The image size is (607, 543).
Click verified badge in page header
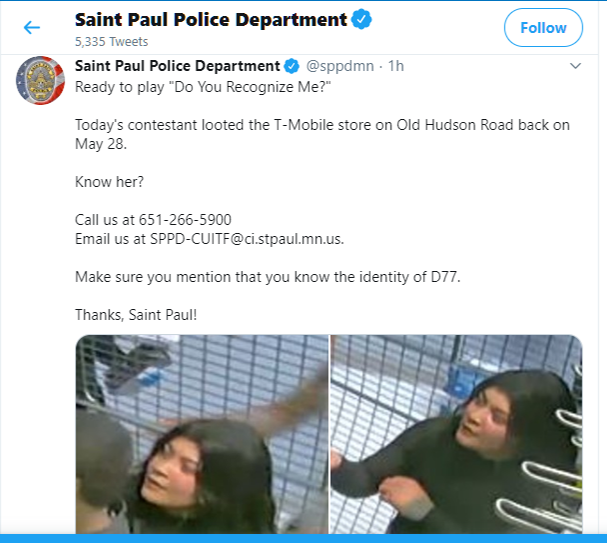tap(362, 19)
